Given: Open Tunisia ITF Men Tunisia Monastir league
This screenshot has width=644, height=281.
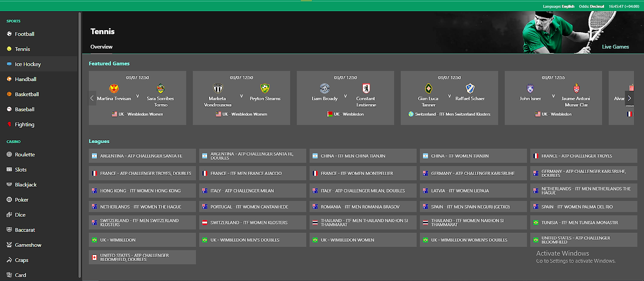Looking at the screenshot, I should pyautogui.click(x=584, y=222).
